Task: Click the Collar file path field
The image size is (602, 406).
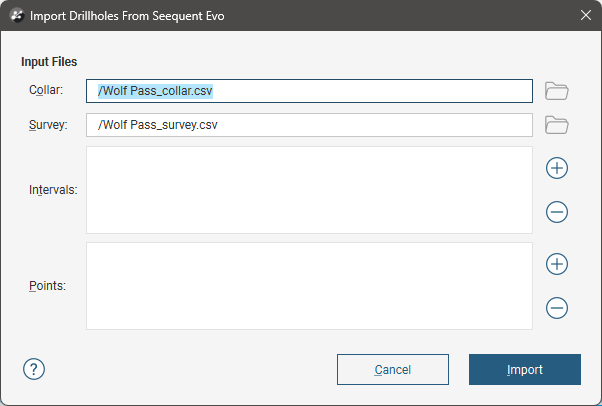Action: point(309,91)
